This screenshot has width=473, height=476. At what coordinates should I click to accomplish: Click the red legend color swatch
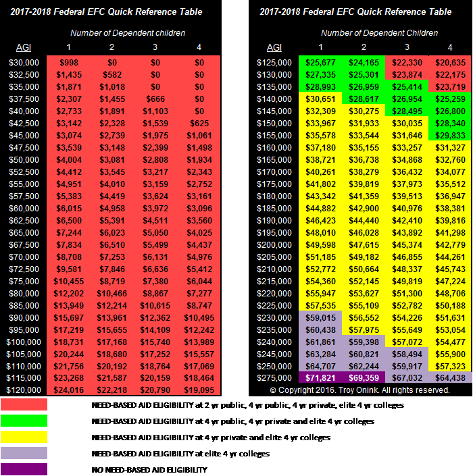click(x=24, y=404)
